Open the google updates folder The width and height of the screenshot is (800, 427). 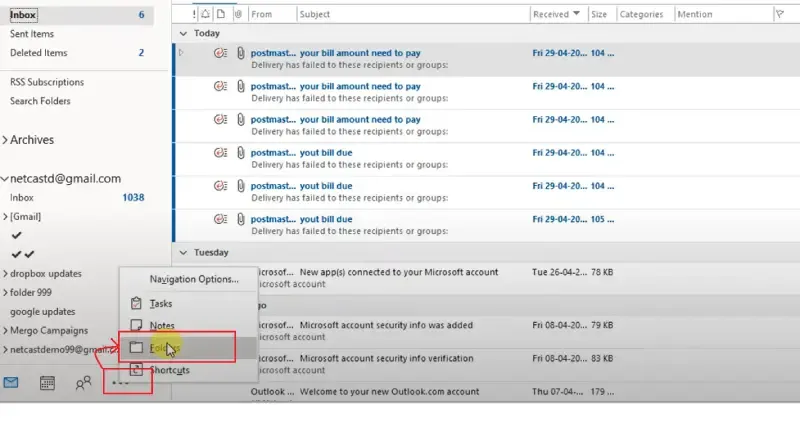point(42,312)
